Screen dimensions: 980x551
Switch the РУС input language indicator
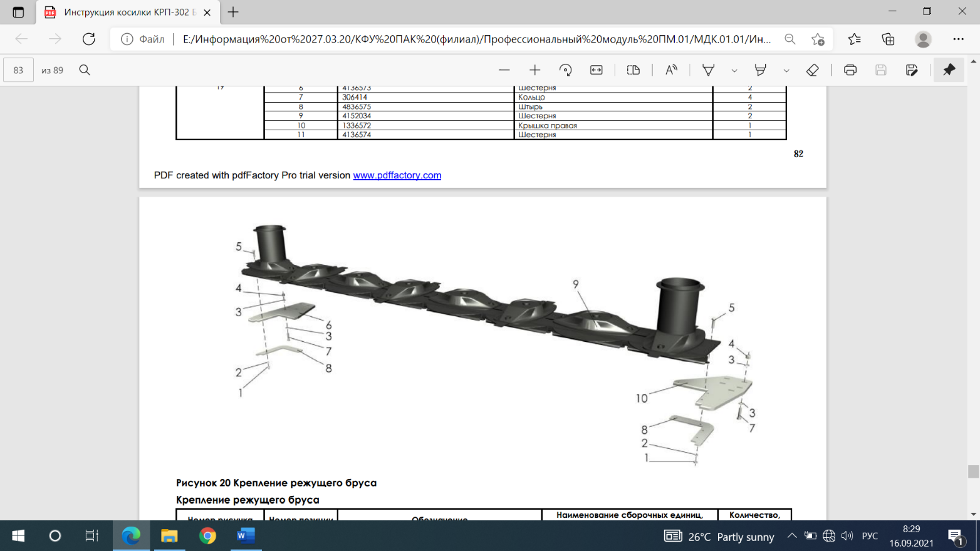pyautogui.click(x=870, y=537)
